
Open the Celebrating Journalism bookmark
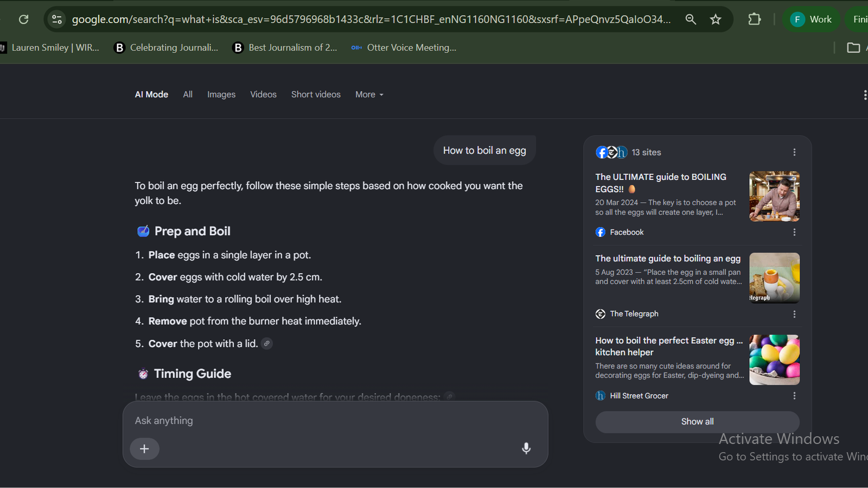pyautogui.click(x=166, y=48)
